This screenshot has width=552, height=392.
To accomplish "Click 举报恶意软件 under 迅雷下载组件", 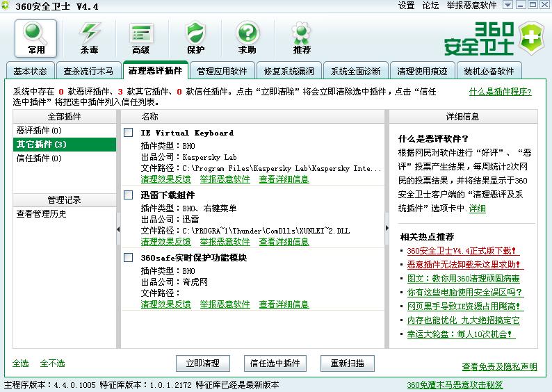I will point(225,242).
